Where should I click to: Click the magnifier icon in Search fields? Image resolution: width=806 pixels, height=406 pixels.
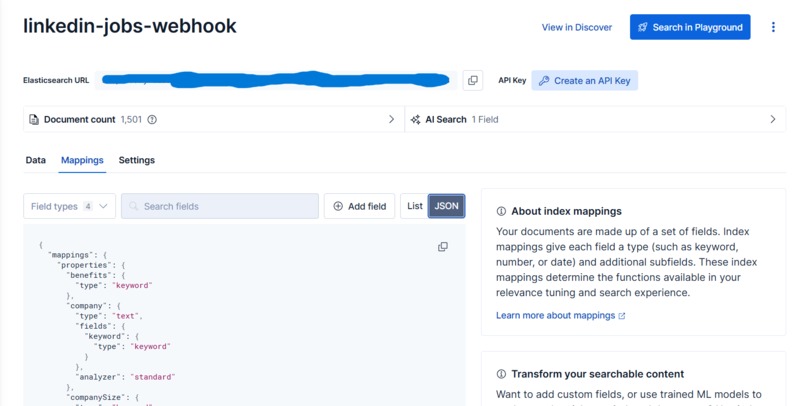coord(134,206)
